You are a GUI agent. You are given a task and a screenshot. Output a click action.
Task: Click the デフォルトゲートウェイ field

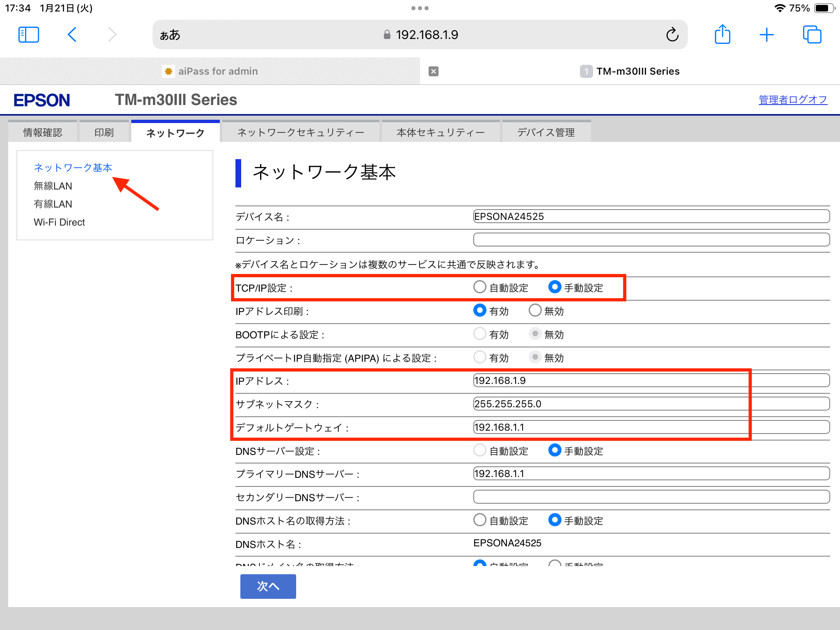(x=651, y=427)
